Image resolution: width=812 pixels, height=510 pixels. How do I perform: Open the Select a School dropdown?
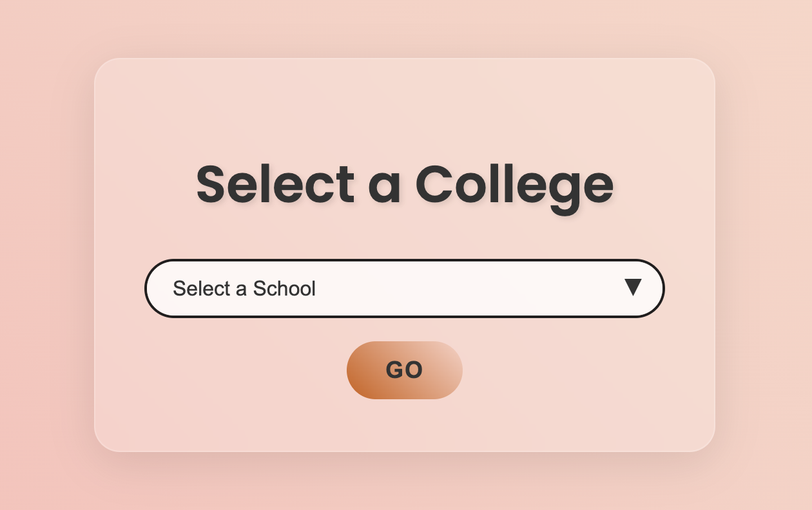[404, 288]
